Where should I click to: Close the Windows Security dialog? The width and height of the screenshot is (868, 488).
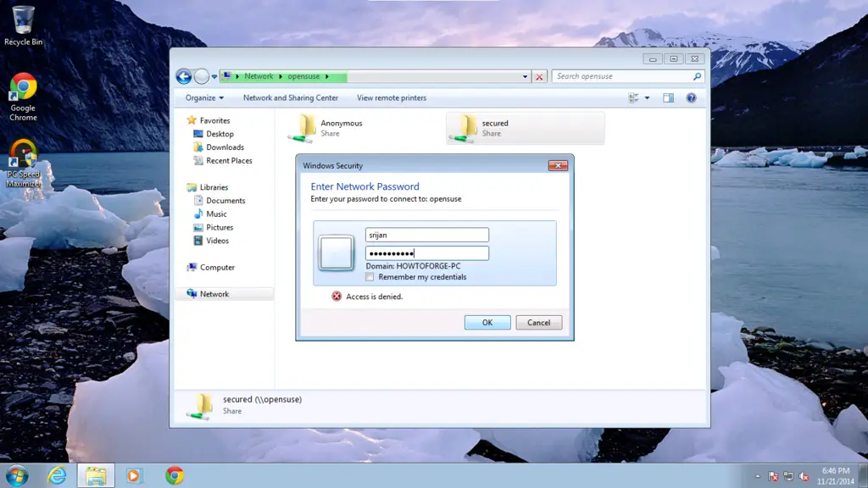point(558,165)
